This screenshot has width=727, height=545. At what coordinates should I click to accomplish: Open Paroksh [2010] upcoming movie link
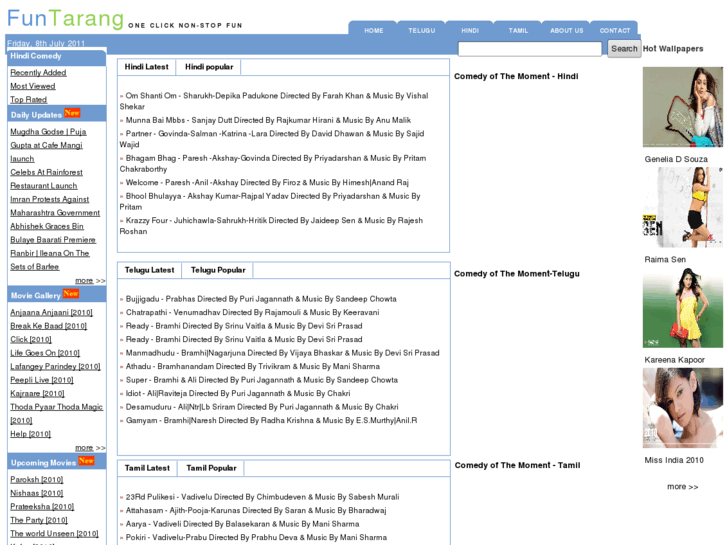click(37, 479)
